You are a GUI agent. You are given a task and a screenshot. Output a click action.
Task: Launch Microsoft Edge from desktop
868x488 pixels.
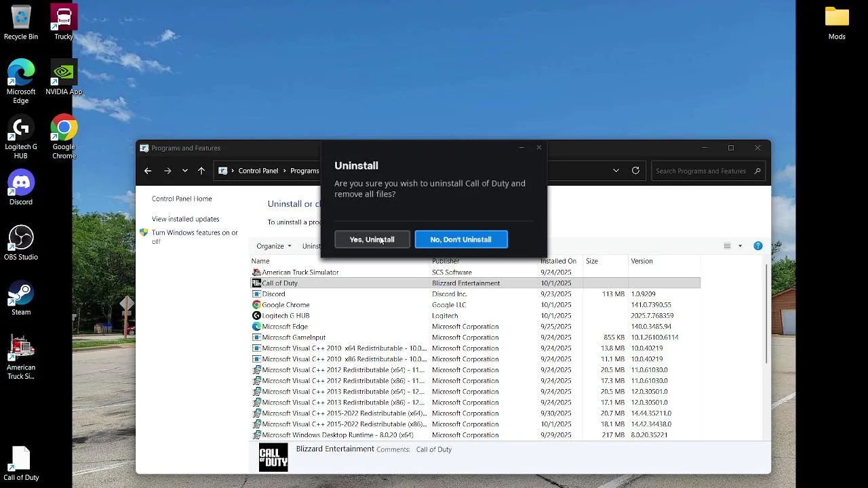21,82
